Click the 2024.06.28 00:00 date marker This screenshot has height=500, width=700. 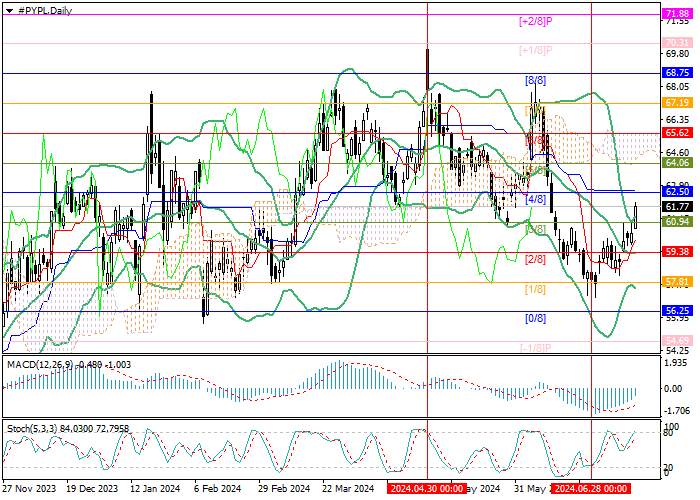pyautogui.click(x=590, y=488)
